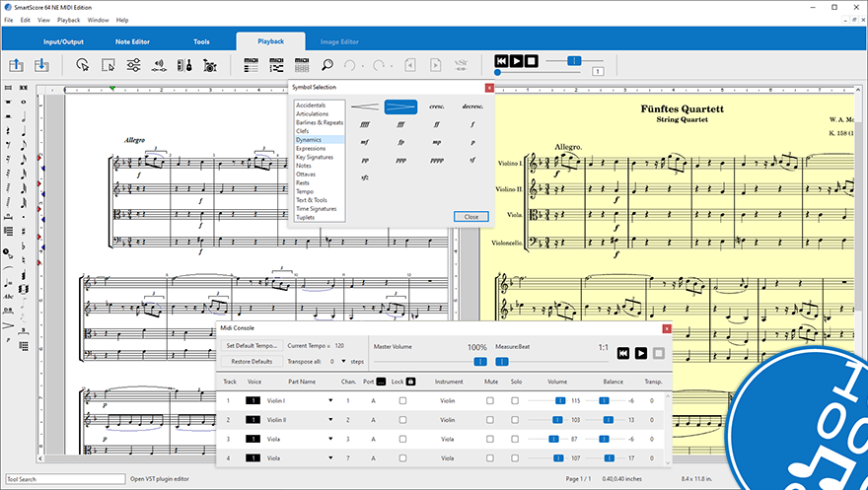This screenshot has width=868, height=490.
Task: Open the MIDI event list view icon
Action: [251, 65]
